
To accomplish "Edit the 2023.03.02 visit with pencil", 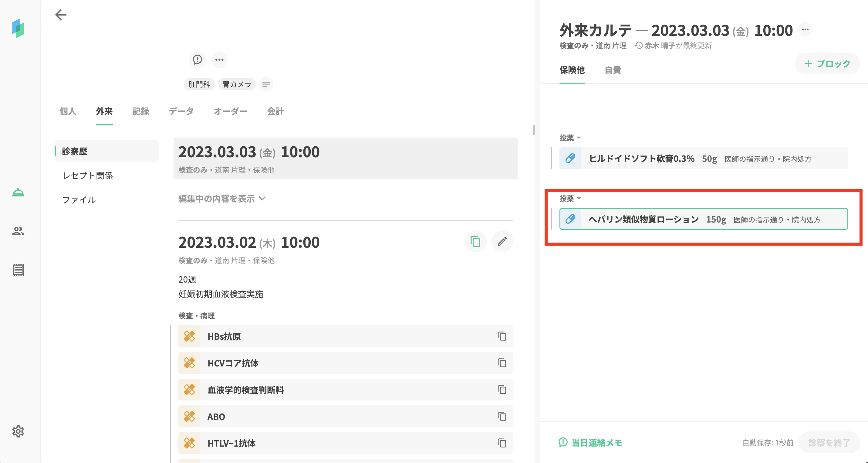I will point(502,241).
